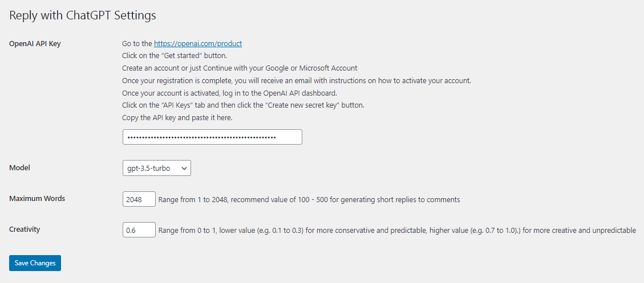
Task: Click the Reply with ChatGPT Settings heading
Action: 83,15
